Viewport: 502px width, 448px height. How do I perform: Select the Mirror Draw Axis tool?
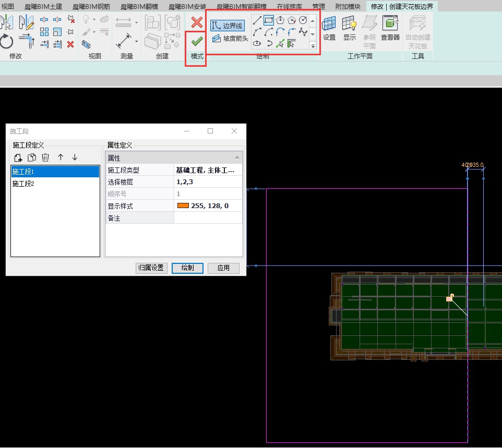(x=26, y=22)
